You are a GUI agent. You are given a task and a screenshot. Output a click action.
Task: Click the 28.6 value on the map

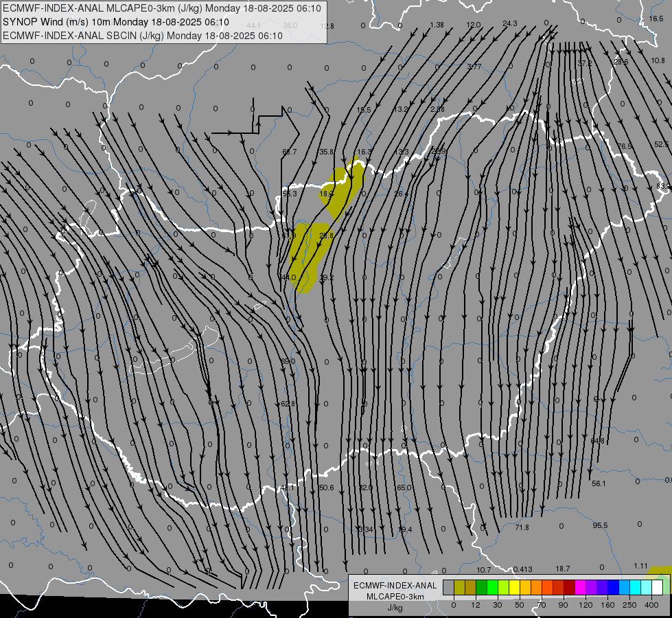(x=621, y=62)
